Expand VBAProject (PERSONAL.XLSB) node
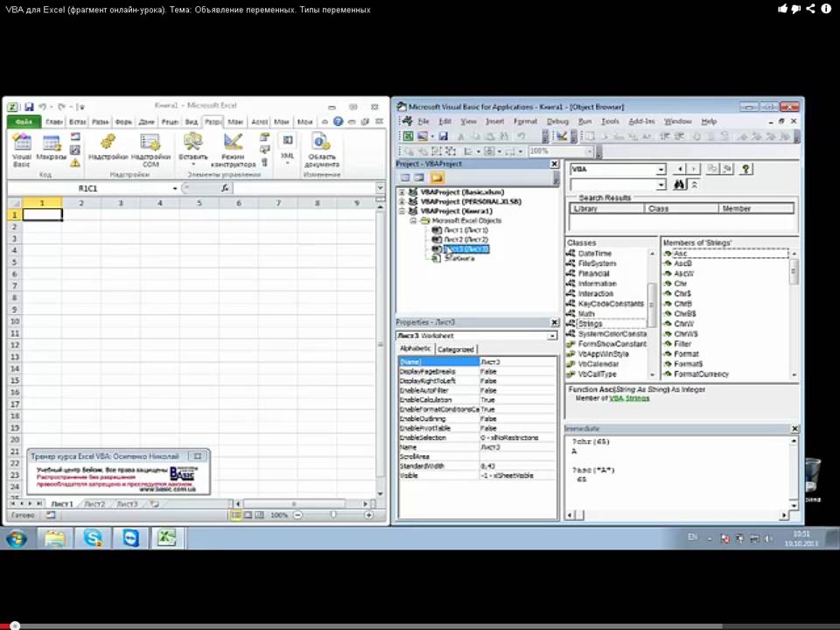The image size is (840, 630). pos(402,201)
